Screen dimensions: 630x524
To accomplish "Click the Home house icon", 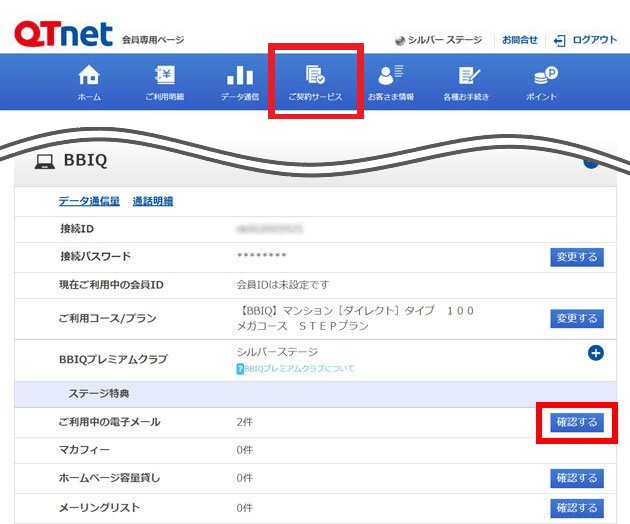I will 89,76.
